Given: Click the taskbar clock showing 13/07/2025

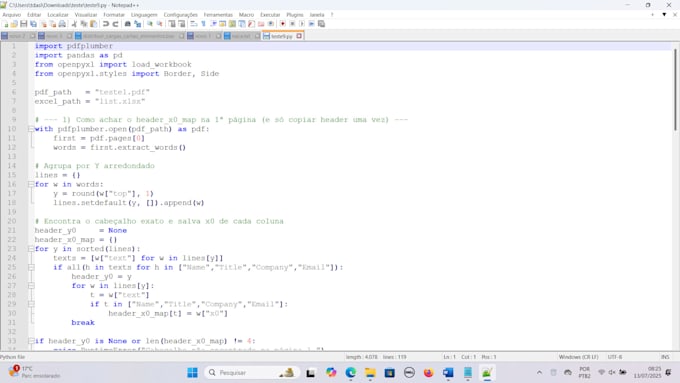Looking at the screenshot, I should pyautogui.click(x=647, y=373).
